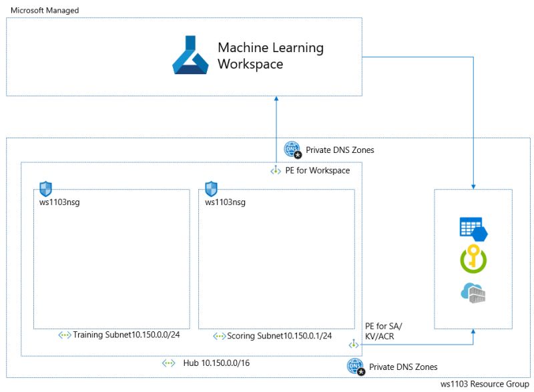Image resolution: width=534 pixels, height=392 pixels.
Task: Select the Scoring Subnet10.150.0.1/24 label
Action: click(x=276, y=336)
